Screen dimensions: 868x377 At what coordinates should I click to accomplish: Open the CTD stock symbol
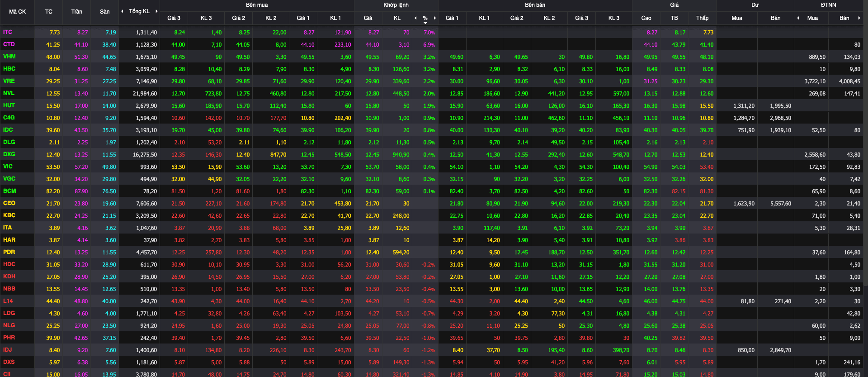pos(9,44)
